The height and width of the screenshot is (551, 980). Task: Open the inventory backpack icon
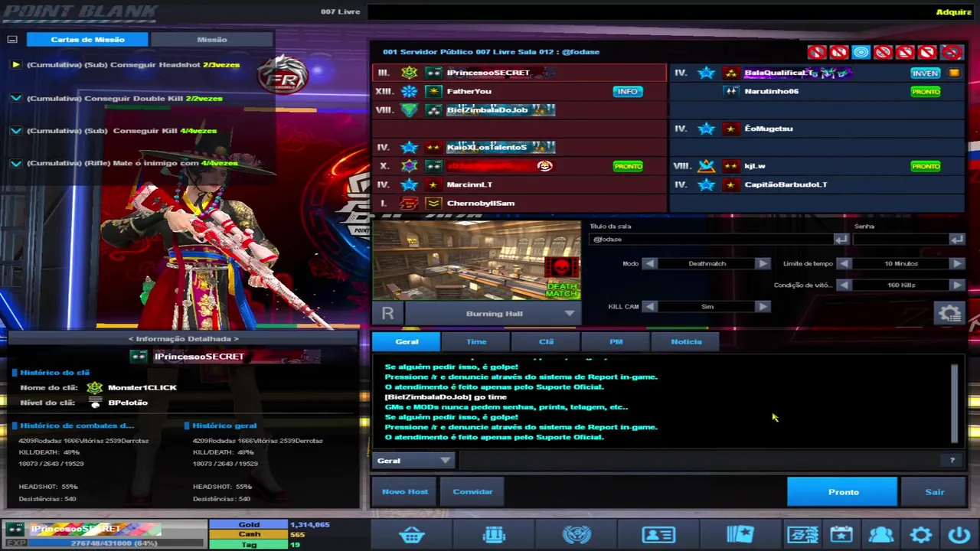494,534
